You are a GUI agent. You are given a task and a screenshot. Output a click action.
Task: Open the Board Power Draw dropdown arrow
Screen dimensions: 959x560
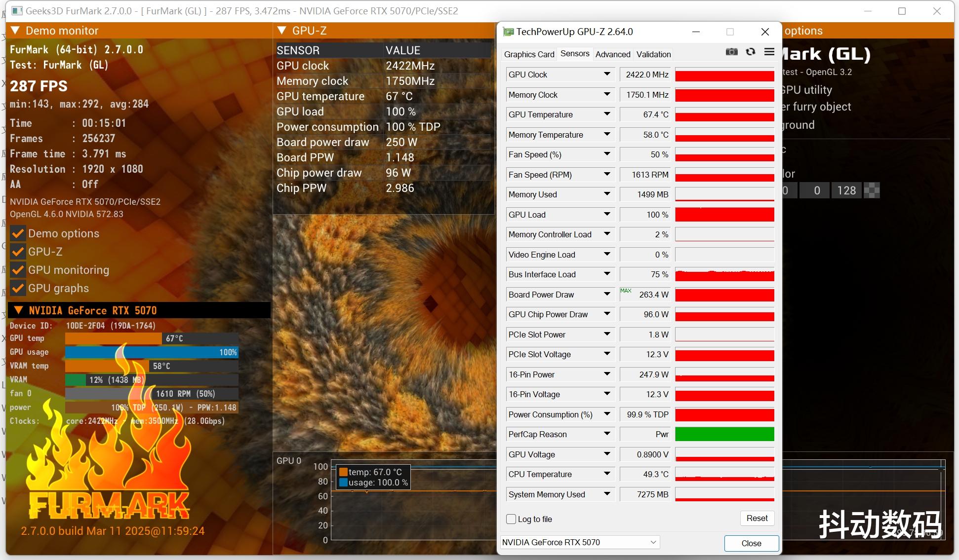(607, 295)
